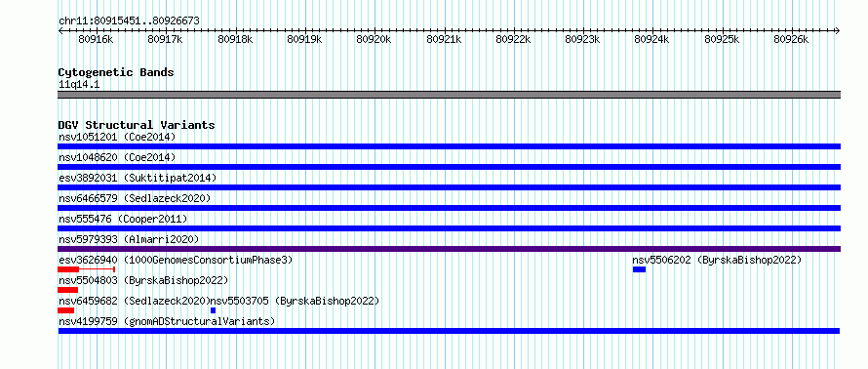
Task: Select the blue bar under nsv4199759
Action: tap(449, 331)
